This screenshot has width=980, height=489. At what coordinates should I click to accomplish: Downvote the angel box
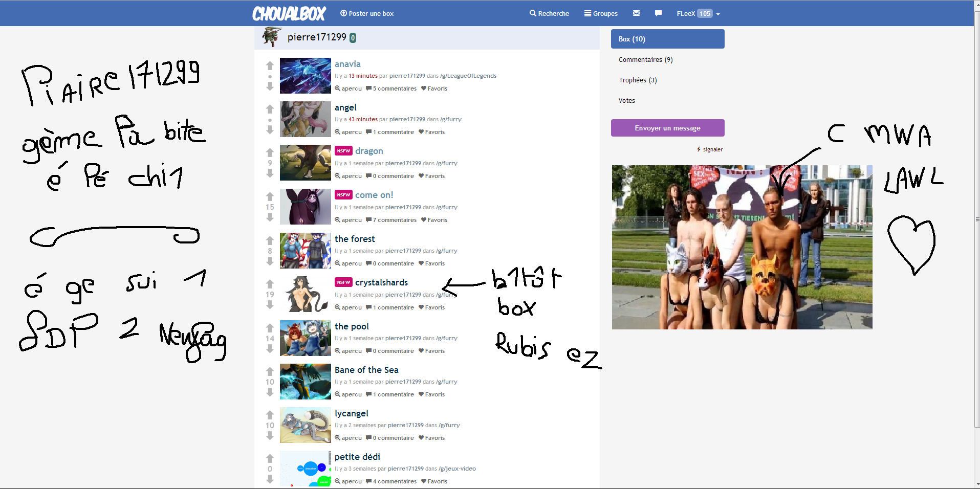click(x=270, y=130)
